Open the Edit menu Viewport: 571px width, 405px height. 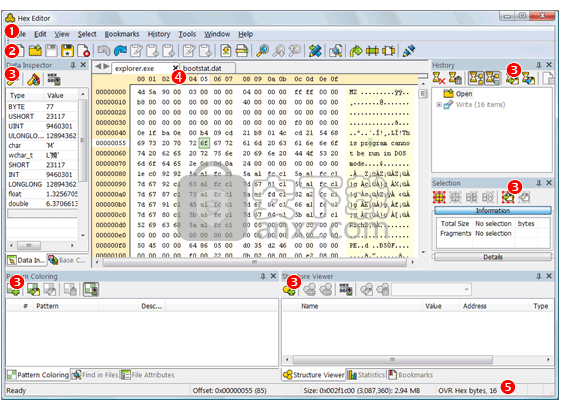(x=40, y=34)
